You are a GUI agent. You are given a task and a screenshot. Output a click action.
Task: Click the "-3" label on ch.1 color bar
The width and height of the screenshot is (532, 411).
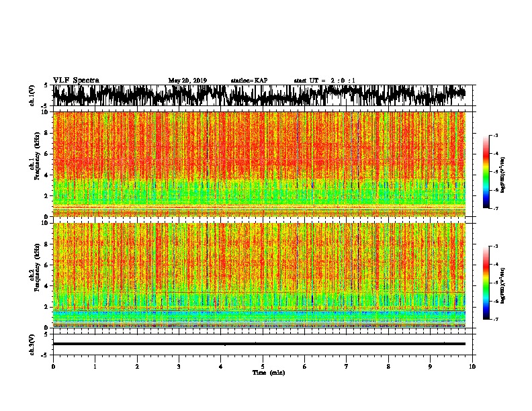click(x=495, y=136)
